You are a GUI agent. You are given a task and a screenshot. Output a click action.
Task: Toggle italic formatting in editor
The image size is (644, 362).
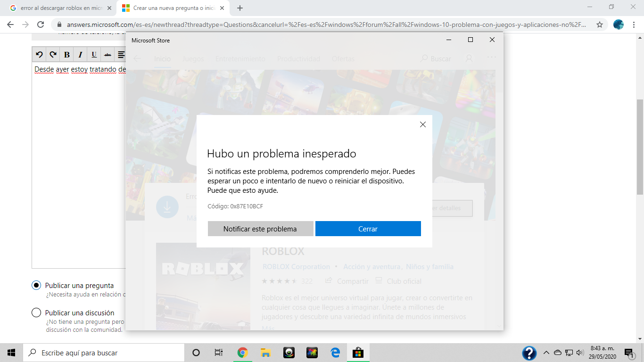(x=81, y=55)
